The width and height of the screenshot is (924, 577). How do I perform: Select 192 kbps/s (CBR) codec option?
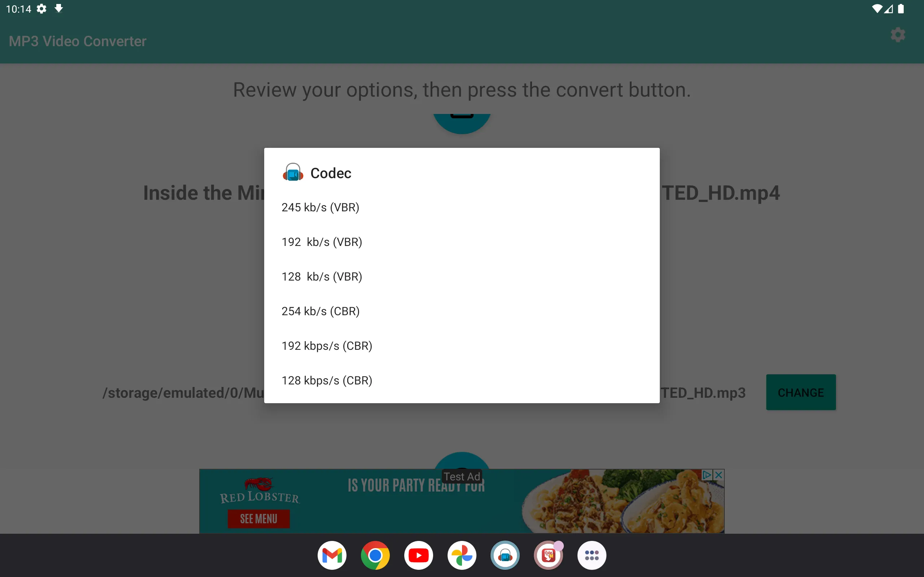(x=327, y=345)
